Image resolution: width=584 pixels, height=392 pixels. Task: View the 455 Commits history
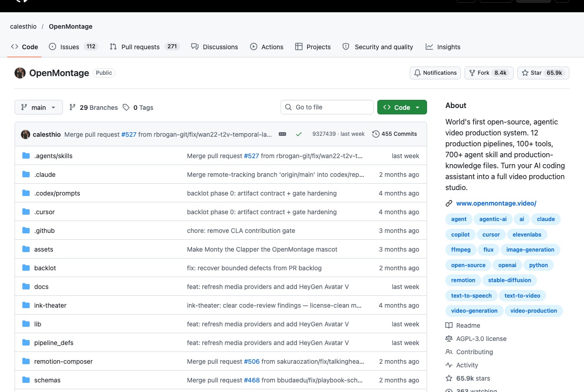(395, 134)
